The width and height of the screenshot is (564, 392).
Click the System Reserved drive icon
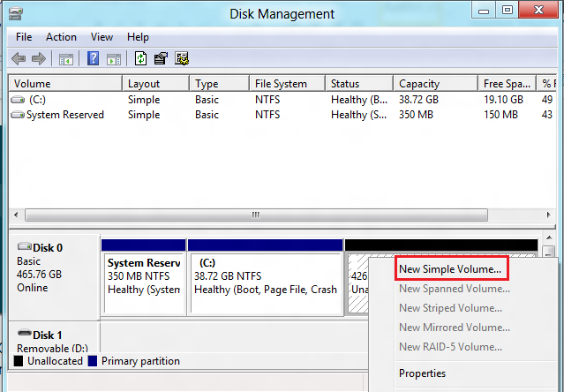(x=18, y=115)
